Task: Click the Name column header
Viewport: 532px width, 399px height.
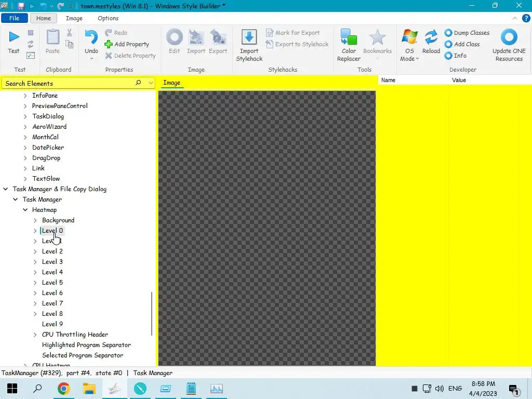Action: point(388,80)
